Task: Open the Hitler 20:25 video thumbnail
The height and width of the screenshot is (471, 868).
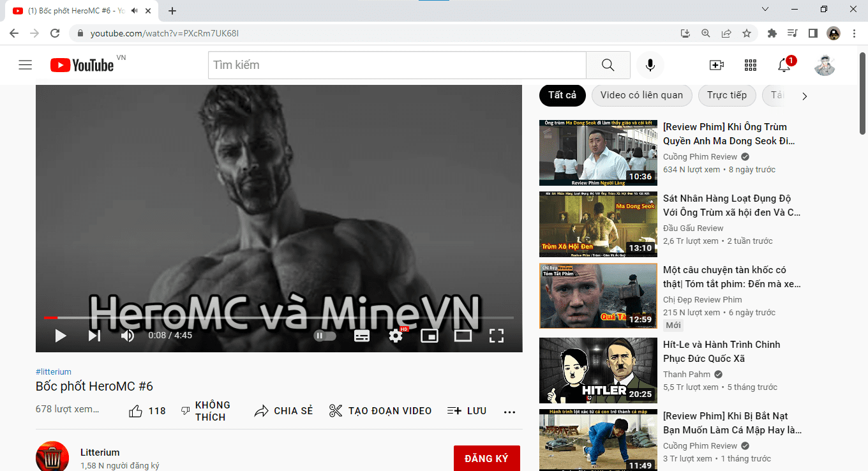Action: (x=598, y=370)
